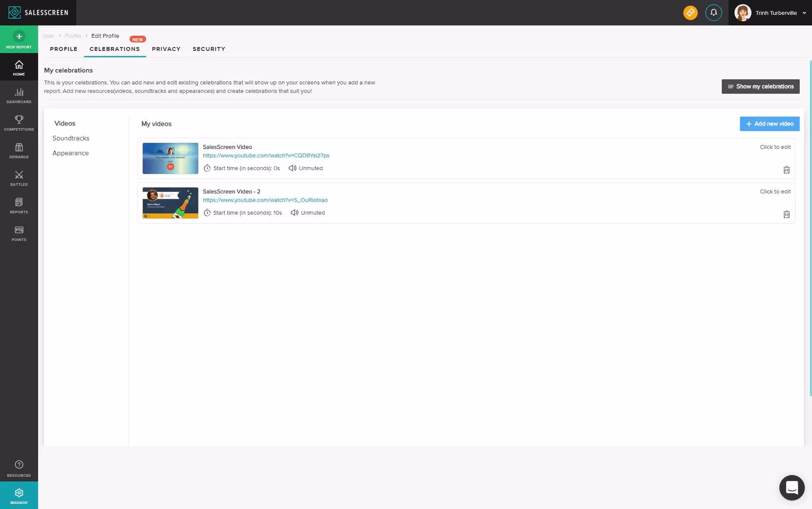The image size is (812, 509).
Task: Open Reports sidebar icon
Action: tap(19, 206)
